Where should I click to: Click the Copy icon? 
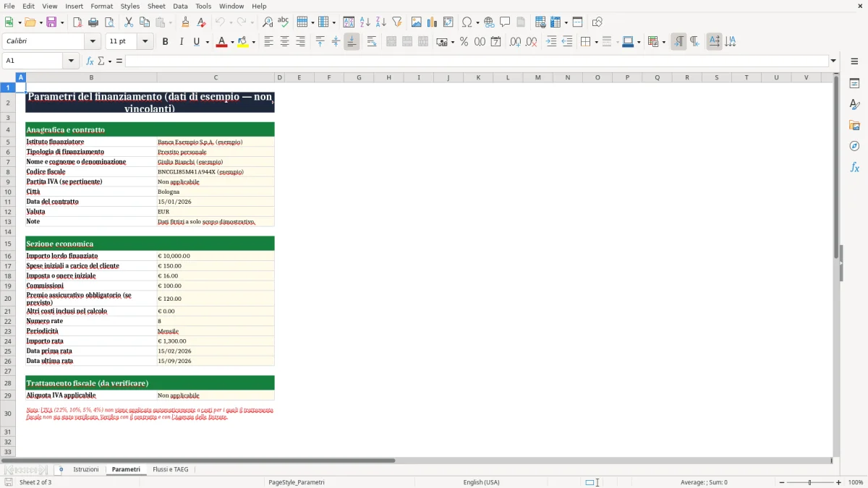(x=145, y=22)
